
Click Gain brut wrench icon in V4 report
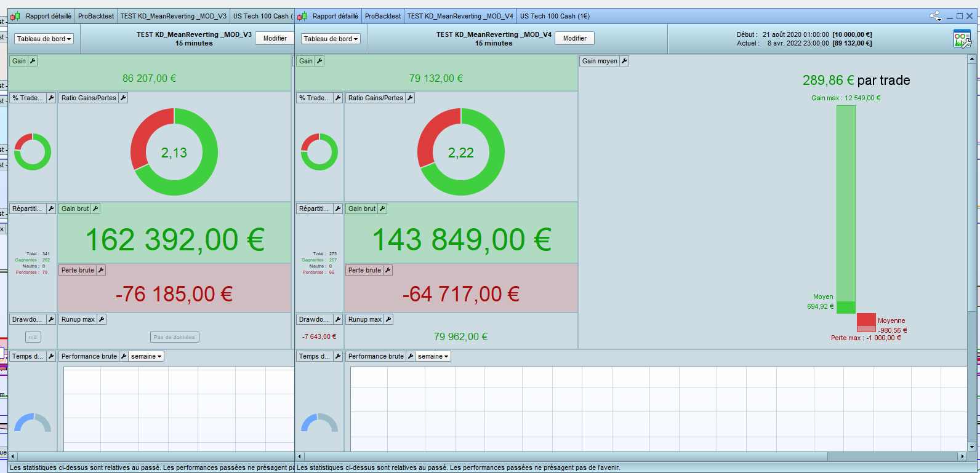[x=382, y=209]
